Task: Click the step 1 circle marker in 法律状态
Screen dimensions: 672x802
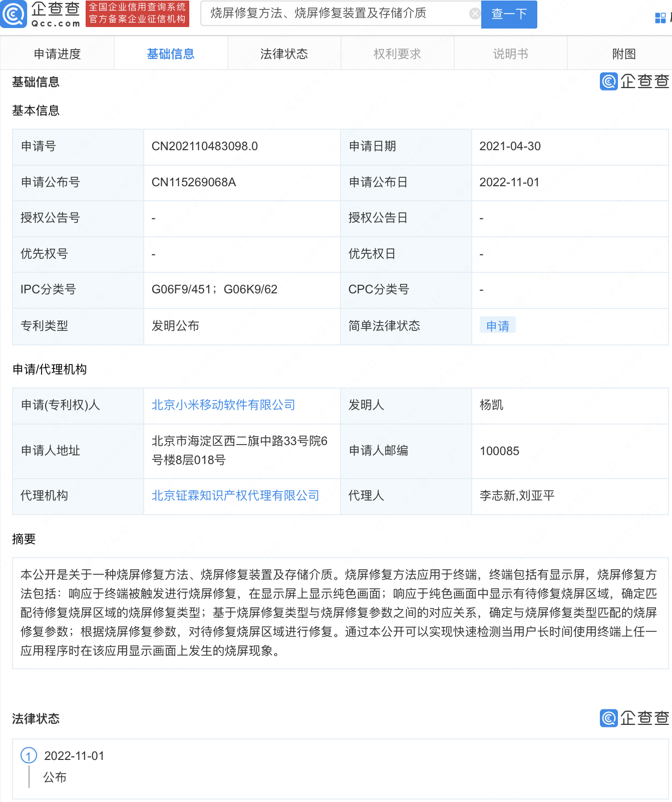Action: (29, 755)
